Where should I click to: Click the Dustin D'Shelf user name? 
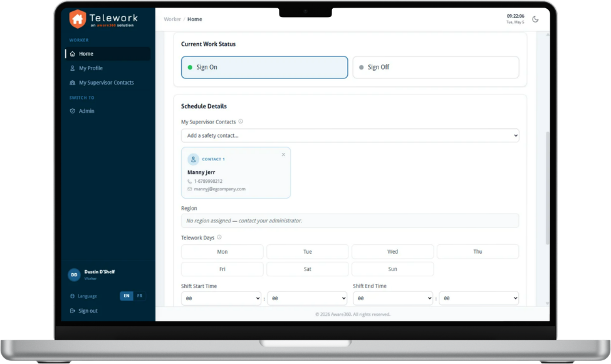tap(100, 272)
